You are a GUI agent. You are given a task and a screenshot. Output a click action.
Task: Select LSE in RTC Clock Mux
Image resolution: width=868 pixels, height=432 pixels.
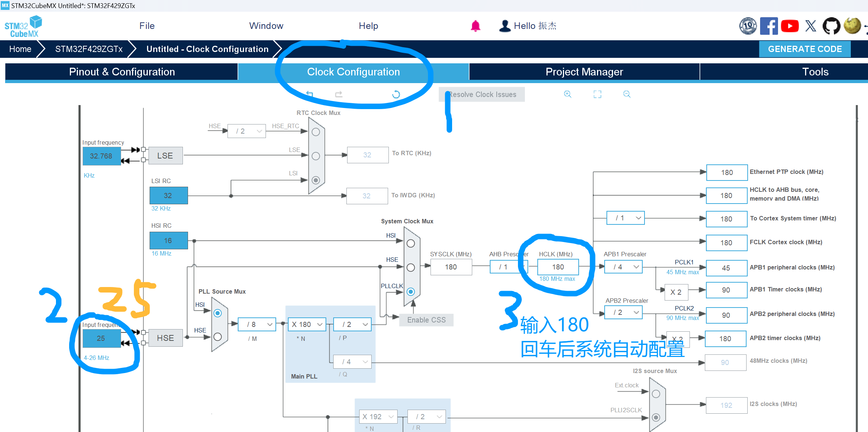tap(316, 156)
